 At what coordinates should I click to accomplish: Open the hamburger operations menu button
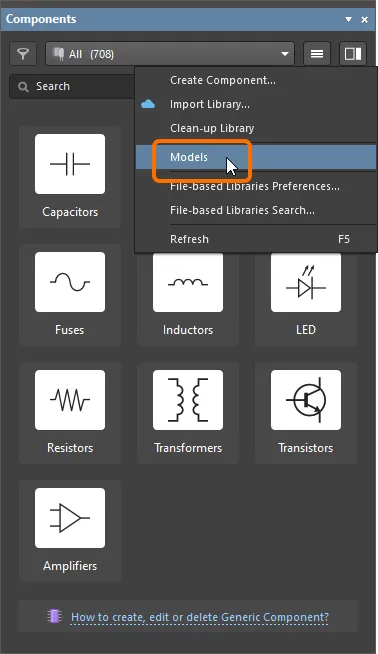(317, 54)
